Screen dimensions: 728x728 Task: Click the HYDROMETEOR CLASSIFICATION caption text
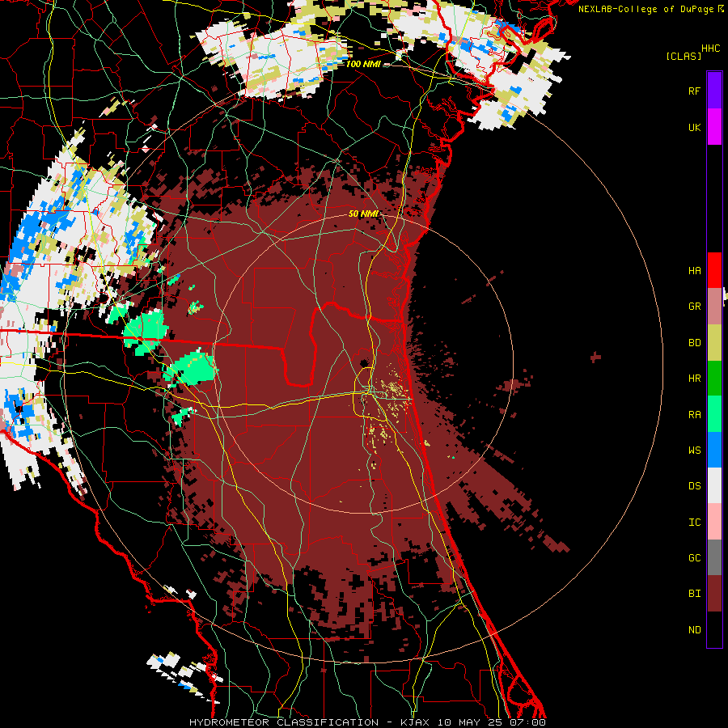coord(284,722)
